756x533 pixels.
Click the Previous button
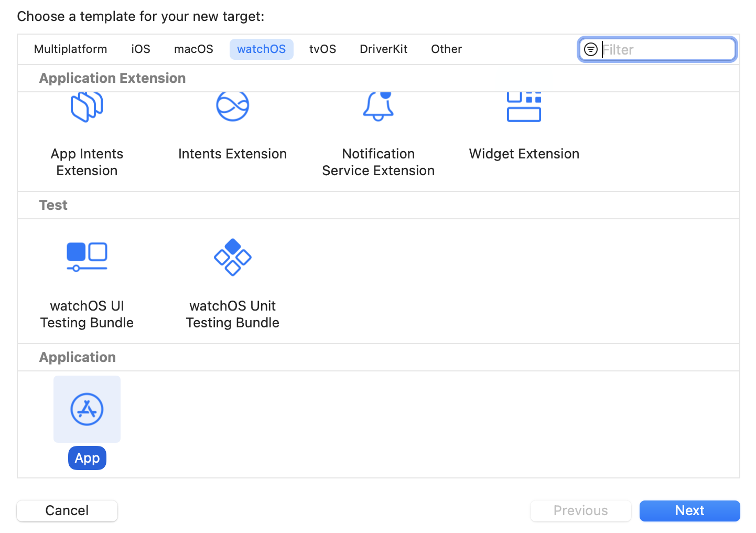coord(580,510)
